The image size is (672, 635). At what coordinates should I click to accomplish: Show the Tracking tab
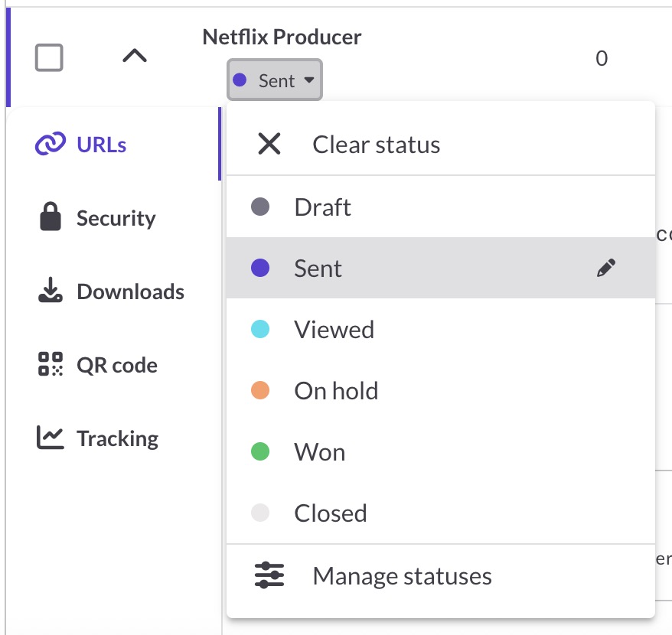tap(113, 438)
